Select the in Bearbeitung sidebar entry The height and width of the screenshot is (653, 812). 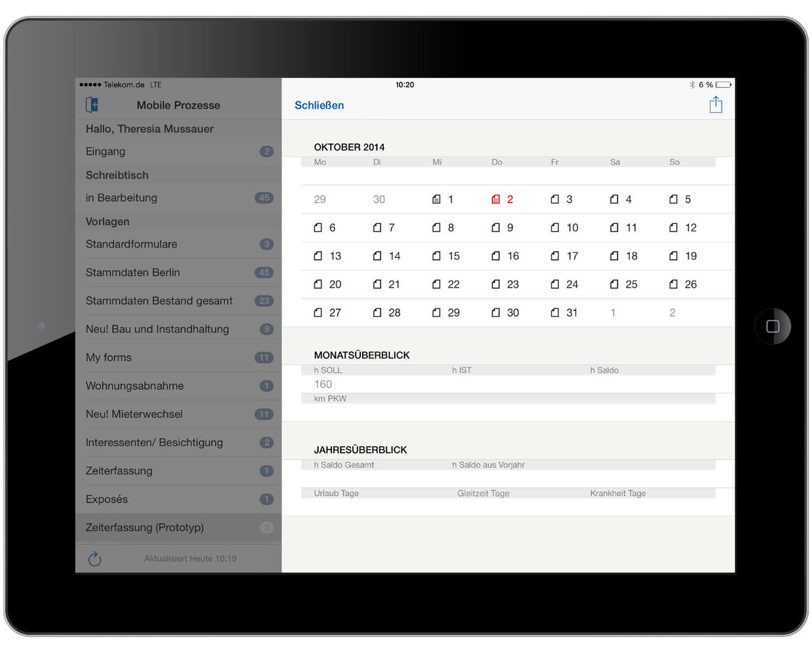tap(121, 198)
